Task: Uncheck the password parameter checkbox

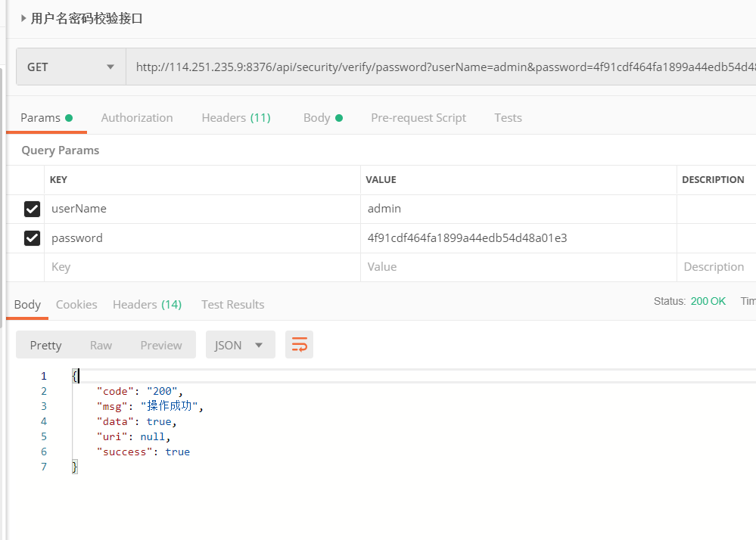Action: coord(32,238)
